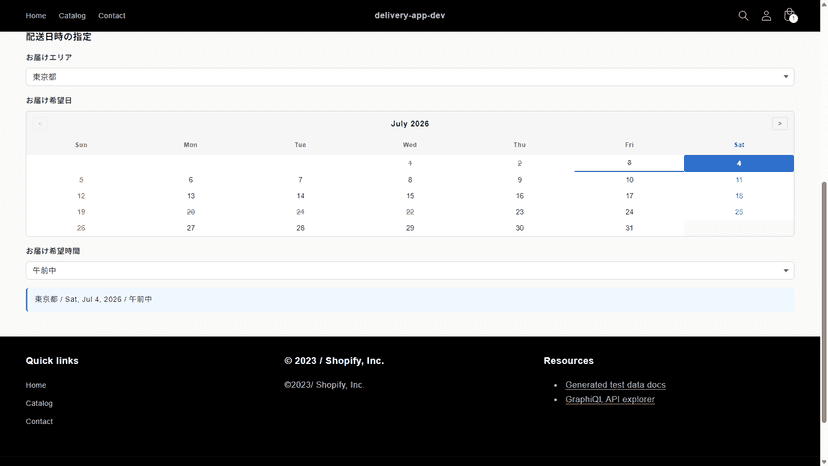The height and width of the screenshot is (466, 828).
Task: Click the delivery-app-dev store title
Action: click(x=410, y=15)
